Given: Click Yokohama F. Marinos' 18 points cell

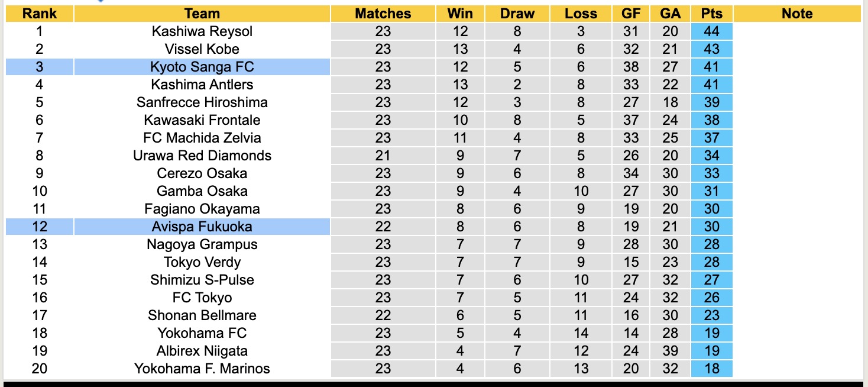Looking at the screenshot, I should [711, 369].
